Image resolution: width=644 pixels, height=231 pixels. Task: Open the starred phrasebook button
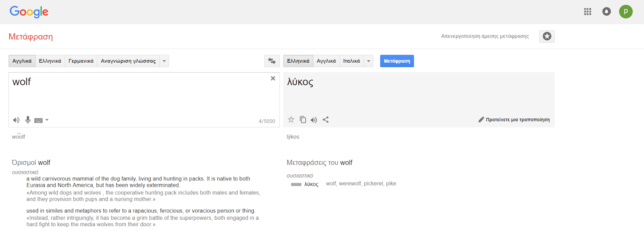547,36
